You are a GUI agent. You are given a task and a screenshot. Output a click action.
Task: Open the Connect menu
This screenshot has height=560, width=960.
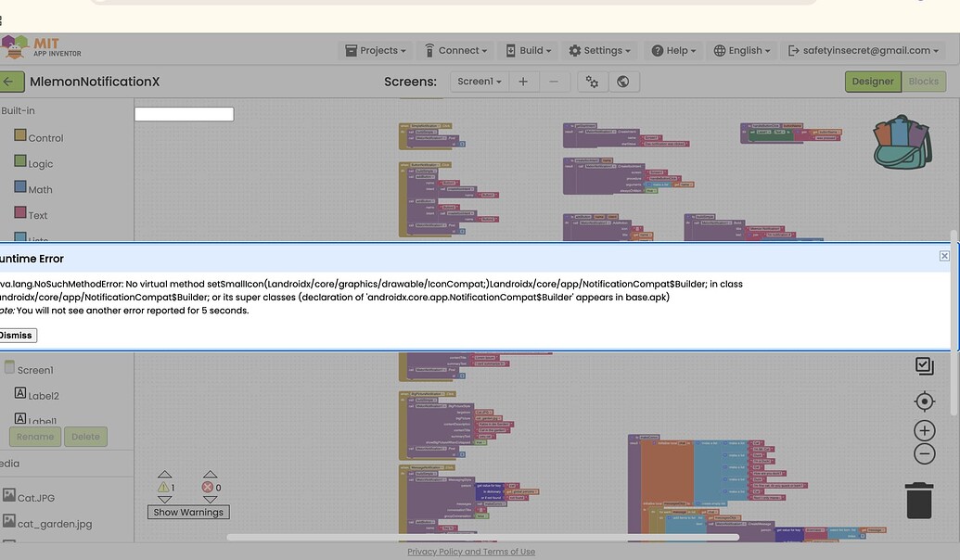(456, 51)
